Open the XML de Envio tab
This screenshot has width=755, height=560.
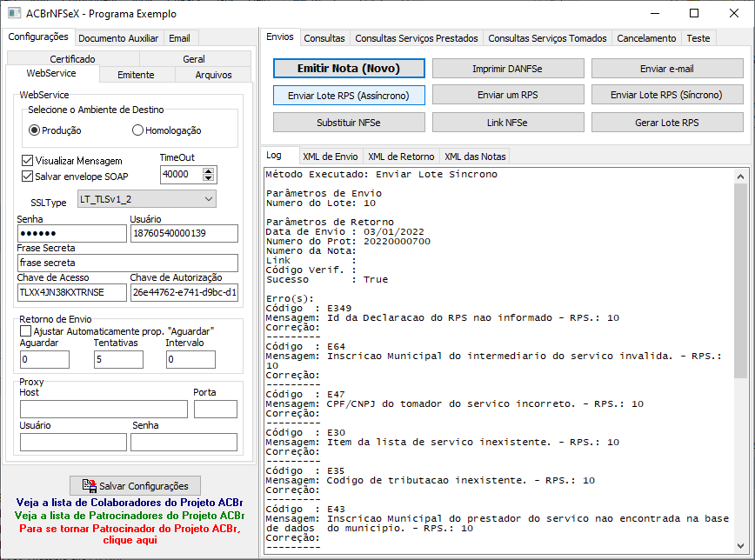[331, 157]
